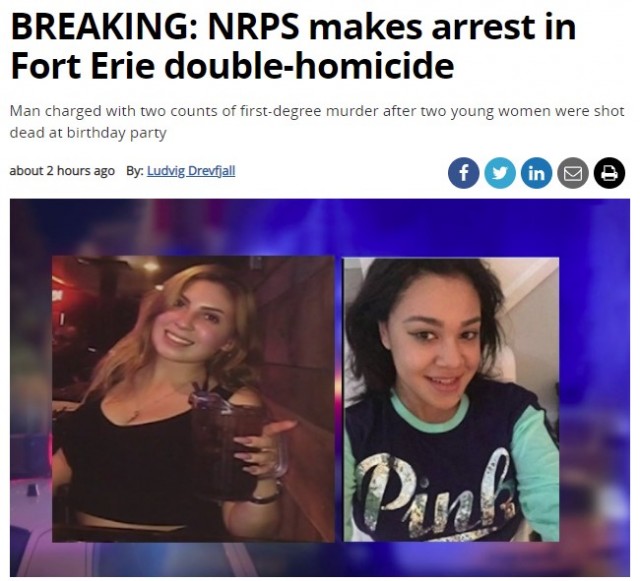Open author Ludvig Drevfjall's profile link
Screen dimensions: 640x581
[191, 171]
